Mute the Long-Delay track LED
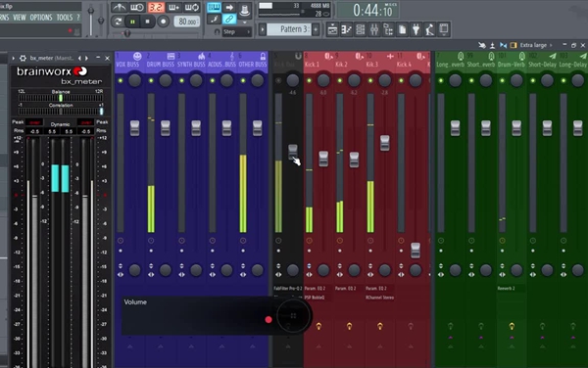The width and height of the screenshot is (588, 368). [x=563, y=80]
